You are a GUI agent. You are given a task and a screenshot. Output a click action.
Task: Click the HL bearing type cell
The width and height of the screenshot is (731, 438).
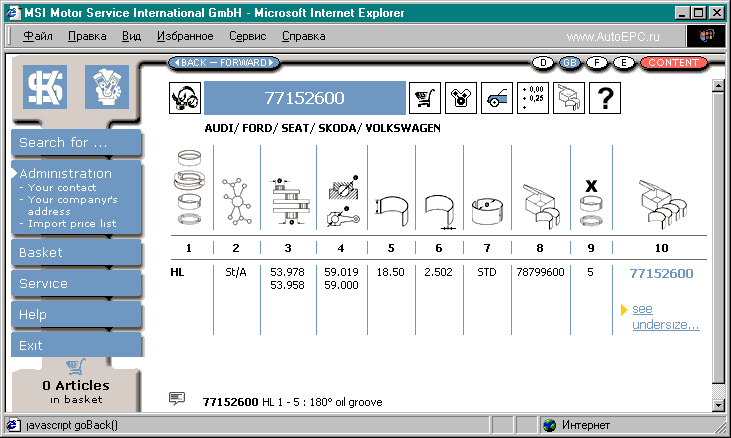coord(177,272)
